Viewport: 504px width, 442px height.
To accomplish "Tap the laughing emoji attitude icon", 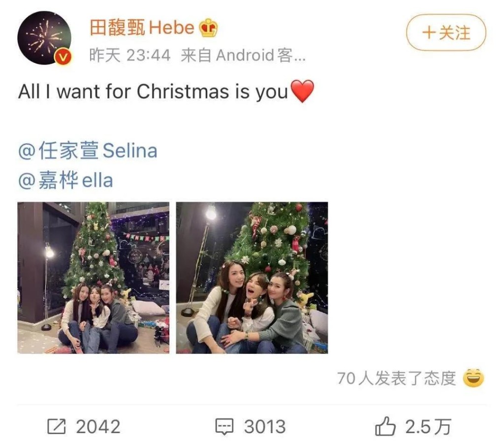I will pos(473,378).
